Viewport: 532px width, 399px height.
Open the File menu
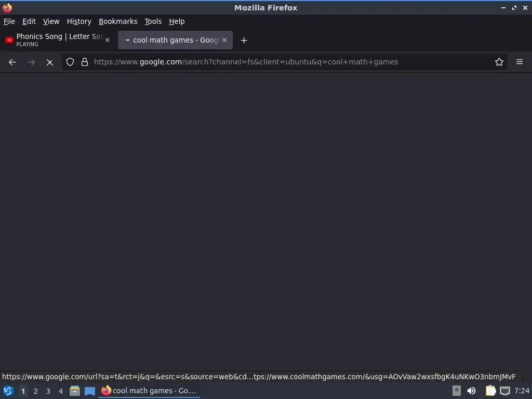[x=9, y=21]
